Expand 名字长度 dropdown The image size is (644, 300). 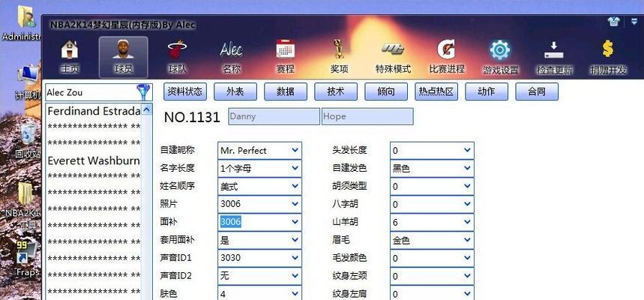tap(295, 168)
